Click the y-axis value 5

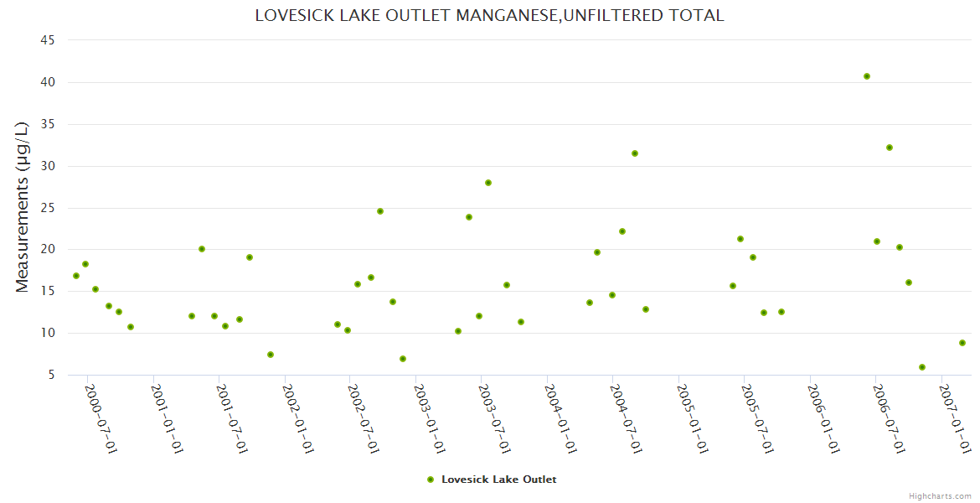52,376
